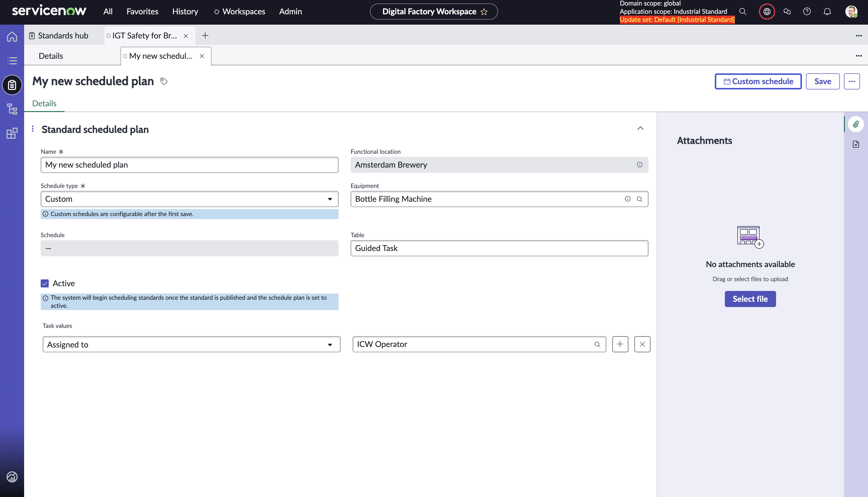
Task: Click the Name input field
Action: [x=189, y=165]
